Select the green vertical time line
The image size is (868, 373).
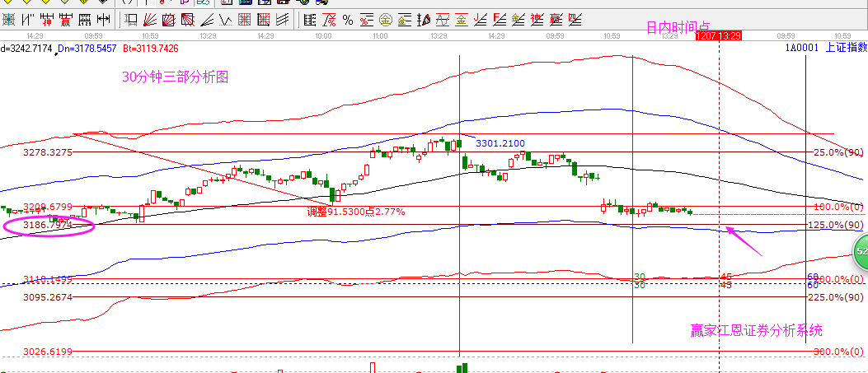(x=633, y=199)
